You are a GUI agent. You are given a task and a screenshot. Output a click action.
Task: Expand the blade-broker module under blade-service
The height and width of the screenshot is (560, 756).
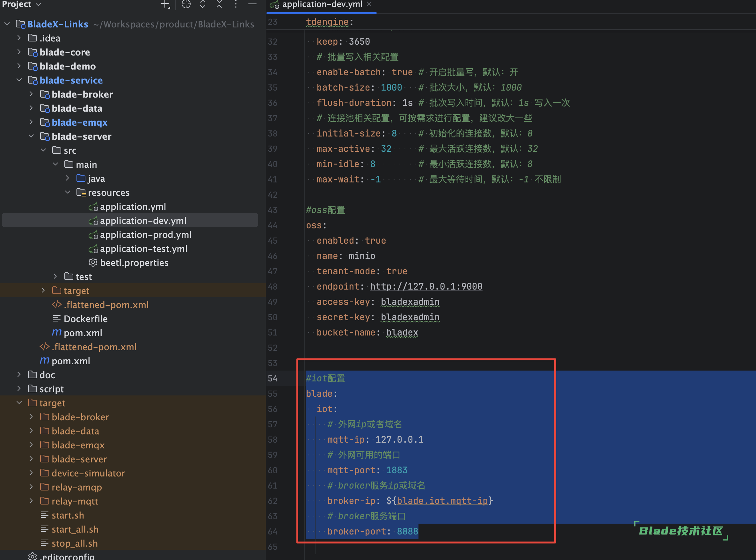(x=31, y=94)
